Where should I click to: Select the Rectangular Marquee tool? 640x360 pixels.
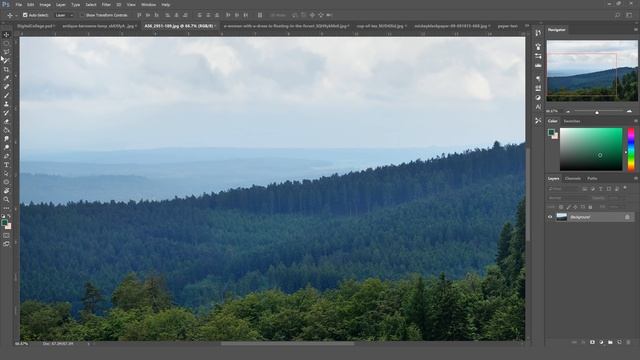tap(6, 43)
